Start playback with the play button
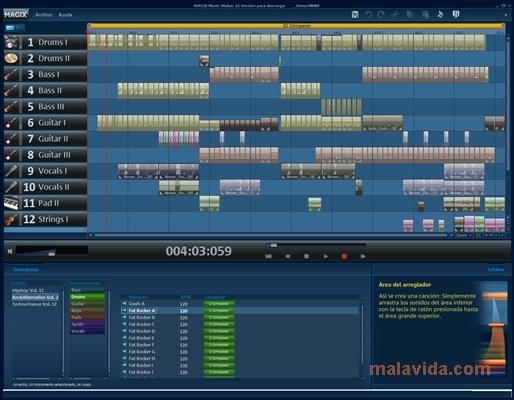 (326, 256)
